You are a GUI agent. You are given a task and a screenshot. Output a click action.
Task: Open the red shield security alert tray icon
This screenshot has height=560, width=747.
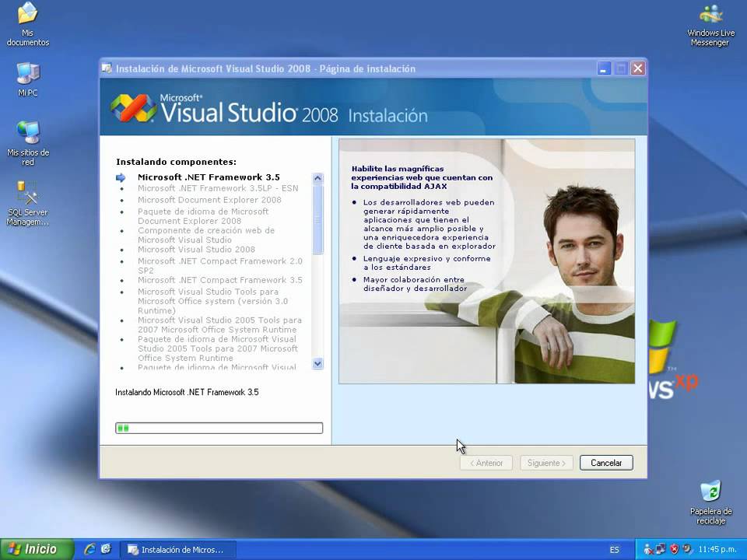pos(674,550)
